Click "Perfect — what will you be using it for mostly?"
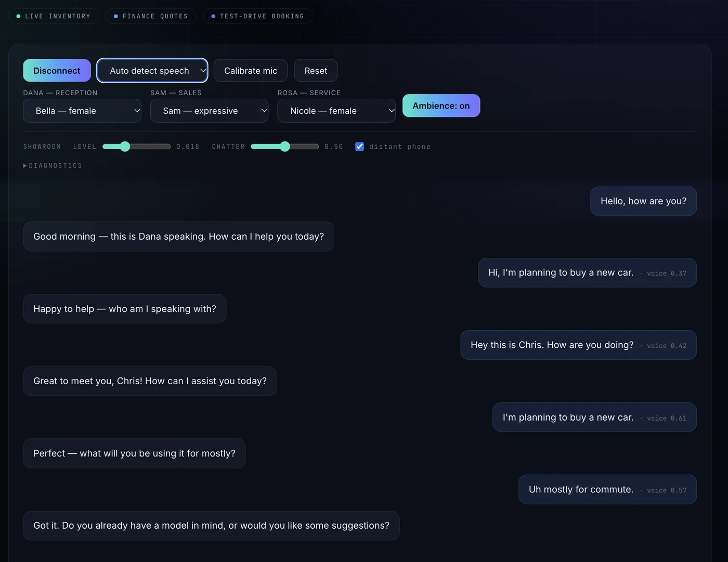Screen dimensions: 728x562 (x=134, y=453)
